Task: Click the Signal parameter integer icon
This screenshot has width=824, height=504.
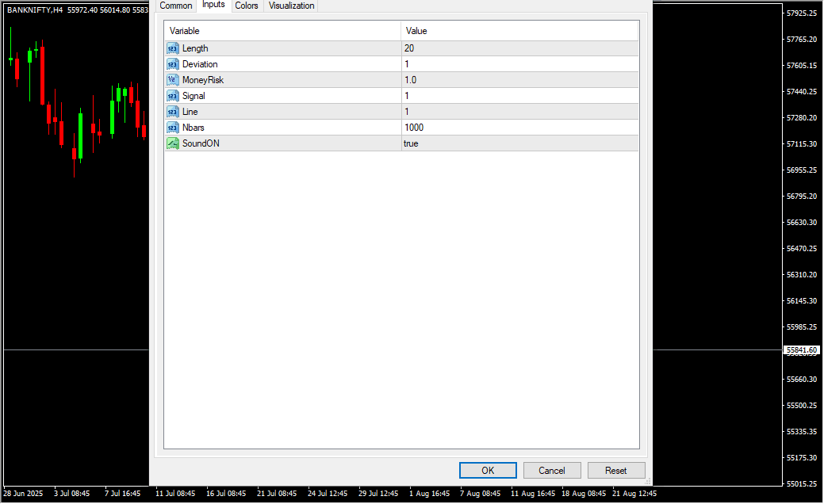Action: coord(172,96)
